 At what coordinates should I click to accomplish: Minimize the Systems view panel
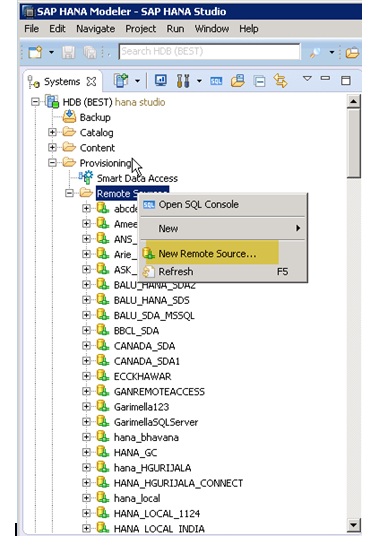click(x=325, y=78)
